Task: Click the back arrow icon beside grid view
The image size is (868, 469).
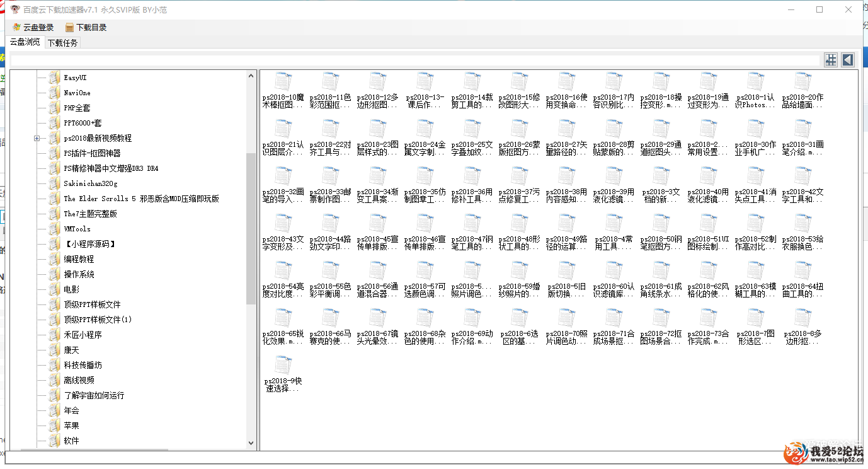Action: pos(848,60)
